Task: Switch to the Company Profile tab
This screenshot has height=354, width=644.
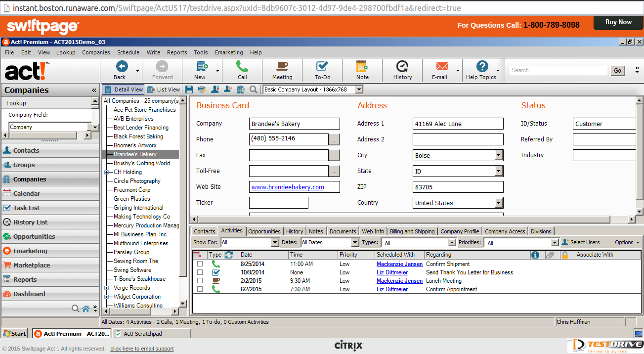Action: coord(460,231)
